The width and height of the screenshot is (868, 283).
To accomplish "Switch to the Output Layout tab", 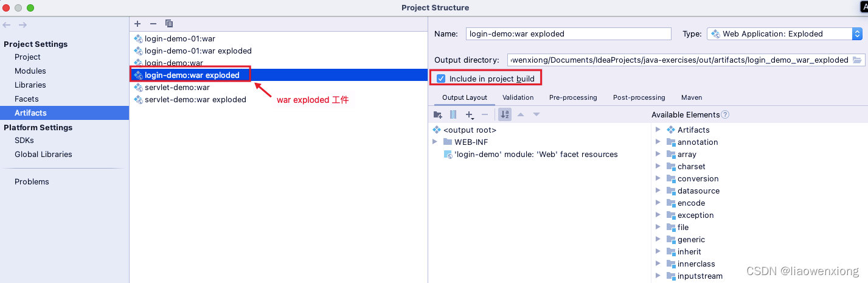I will point(465,97).
